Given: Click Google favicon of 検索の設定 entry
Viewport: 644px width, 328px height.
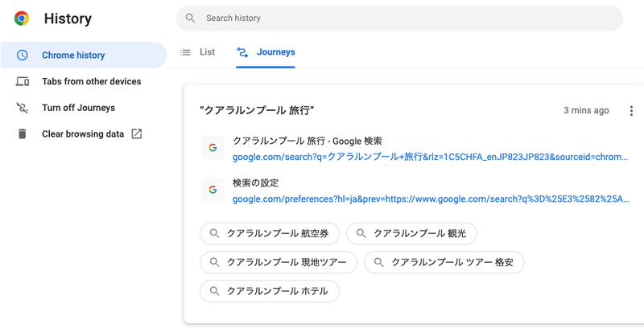Looking at the screenshot, I should coord(213,190).
